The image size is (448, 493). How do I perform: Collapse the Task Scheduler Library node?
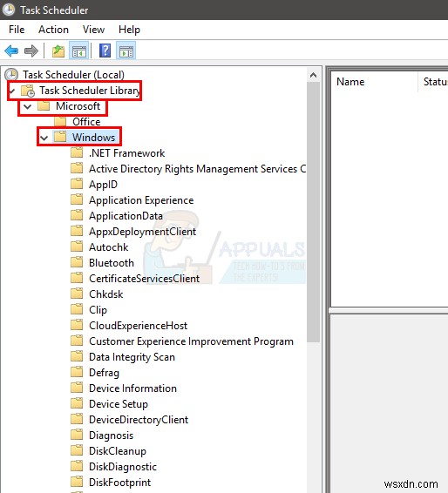[x=12, y=91]
